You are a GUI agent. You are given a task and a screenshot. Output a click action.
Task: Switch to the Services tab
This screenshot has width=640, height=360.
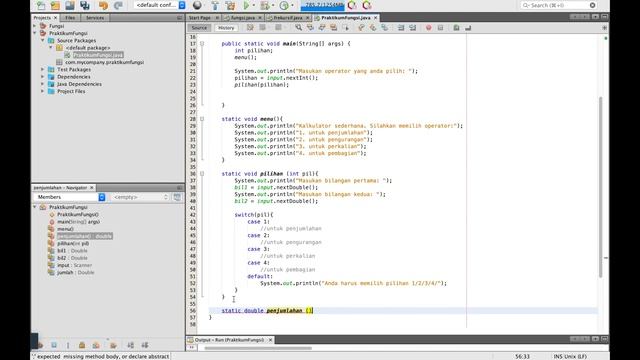pyautogui.click(x=95, y=18)
